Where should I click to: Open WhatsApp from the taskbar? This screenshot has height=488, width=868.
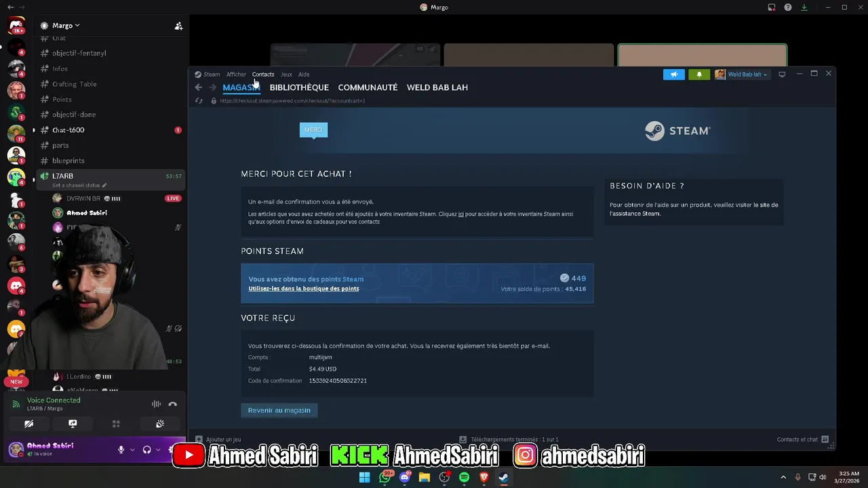click(x=385, y=477)
